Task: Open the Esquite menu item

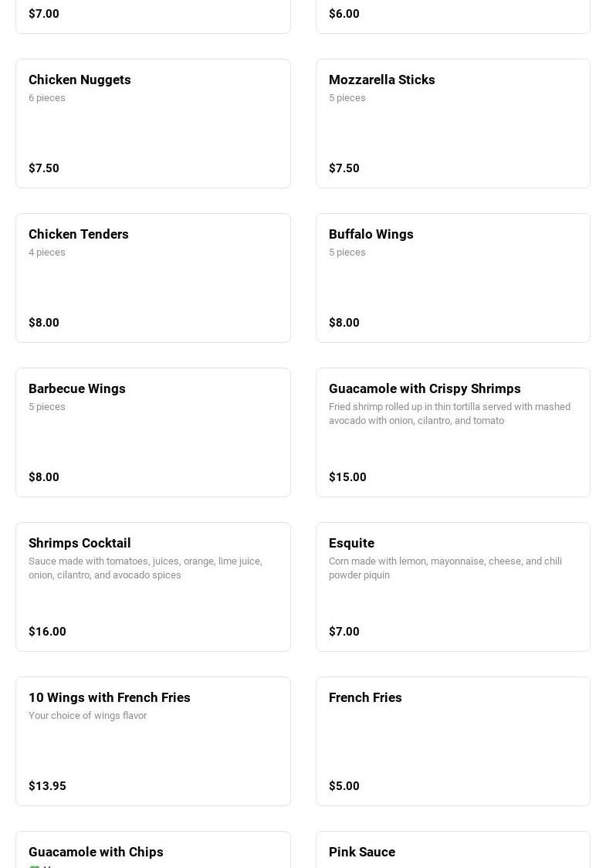Action: point(452,587)
